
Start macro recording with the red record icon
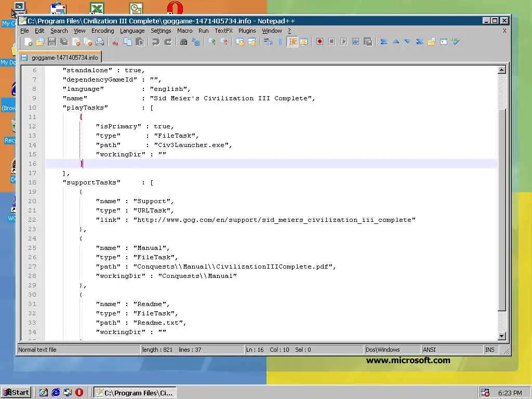point(320,42)
